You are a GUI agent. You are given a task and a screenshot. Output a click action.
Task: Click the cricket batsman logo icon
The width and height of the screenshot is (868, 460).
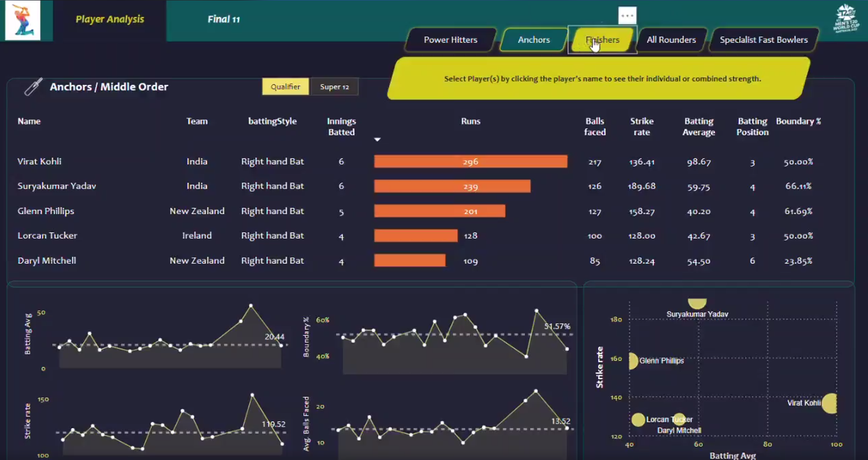pos(22,20)
